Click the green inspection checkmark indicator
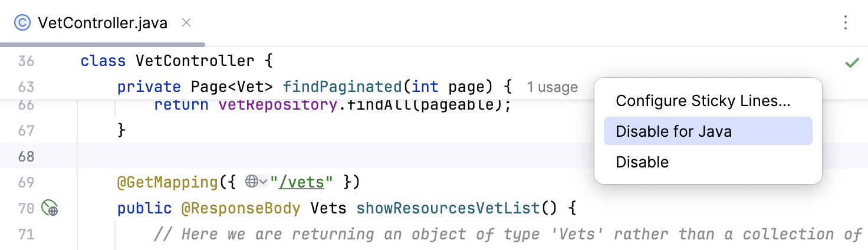 pyautogui.click(x=851, y=63)
